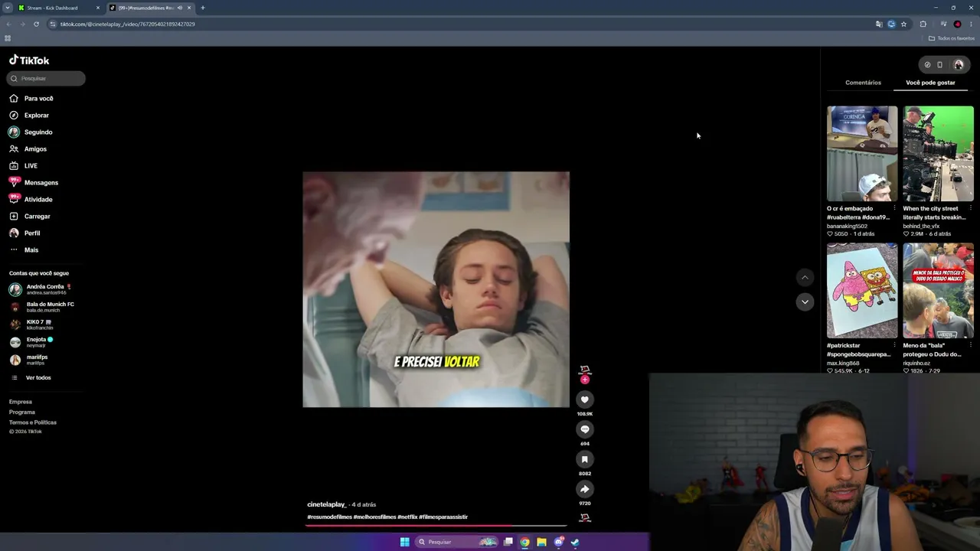The width and height of the screenshot is (980, 551).
Task: Open the Patrick and SpongeBob thumbnail
Action: coord(862,291)
